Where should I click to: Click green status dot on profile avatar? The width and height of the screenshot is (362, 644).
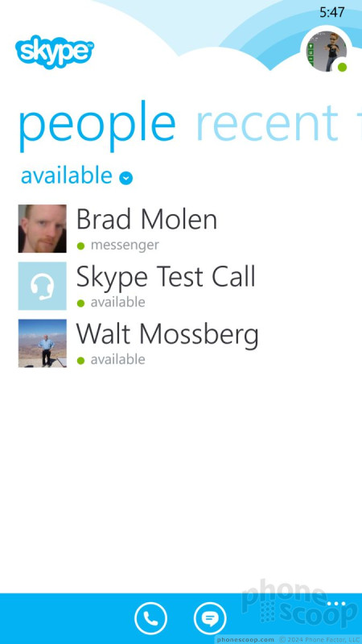[343, 67]
